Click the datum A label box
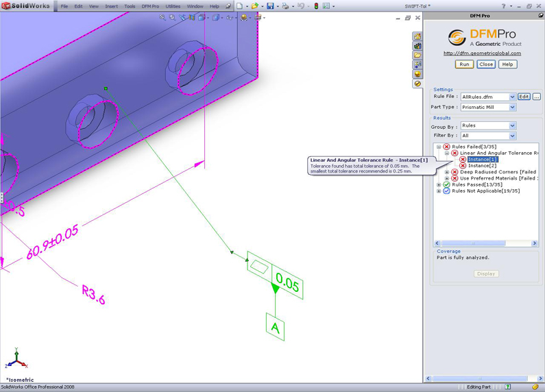545x392 pixels. [276, 327]
